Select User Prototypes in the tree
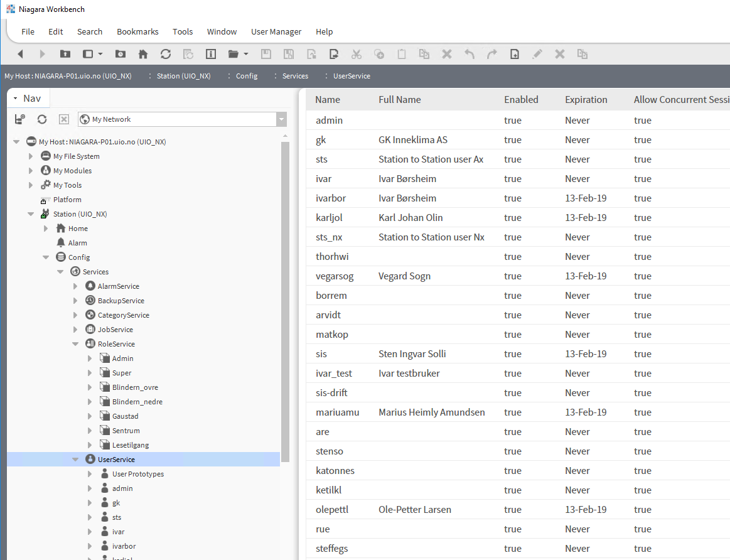Viewport: 730px width, 560px height. [138, 474]
